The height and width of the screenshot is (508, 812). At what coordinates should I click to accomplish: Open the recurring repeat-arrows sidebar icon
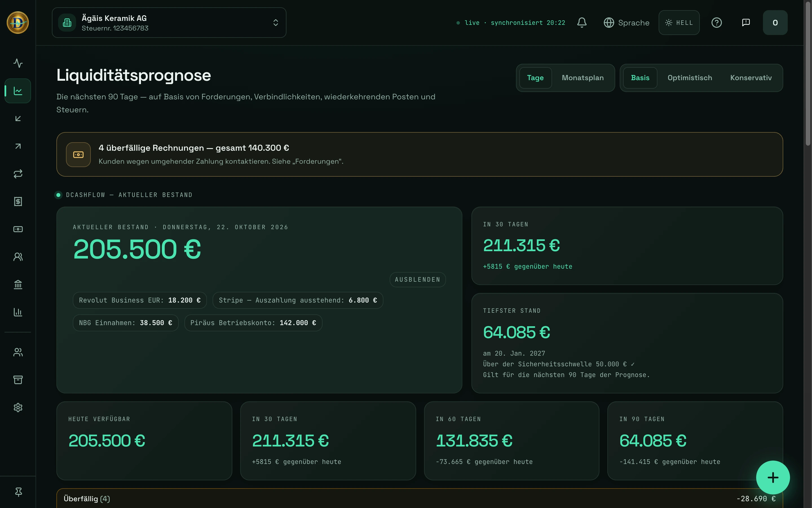(18, 174)
